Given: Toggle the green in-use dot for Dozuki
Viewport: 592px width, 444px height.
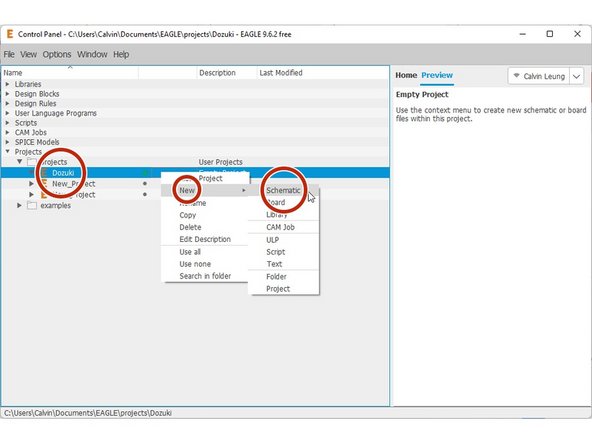Looking at the screenshot, I should (x=145, y=173).
